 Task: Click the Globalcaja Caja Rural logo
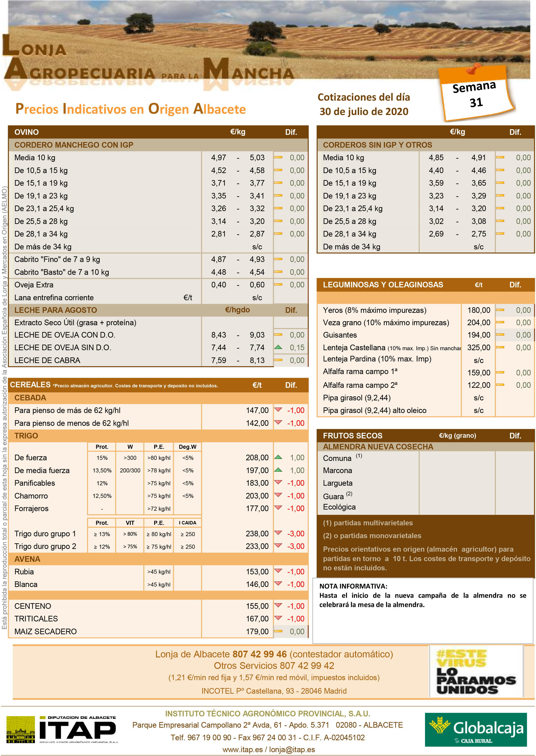coord(476,729)
